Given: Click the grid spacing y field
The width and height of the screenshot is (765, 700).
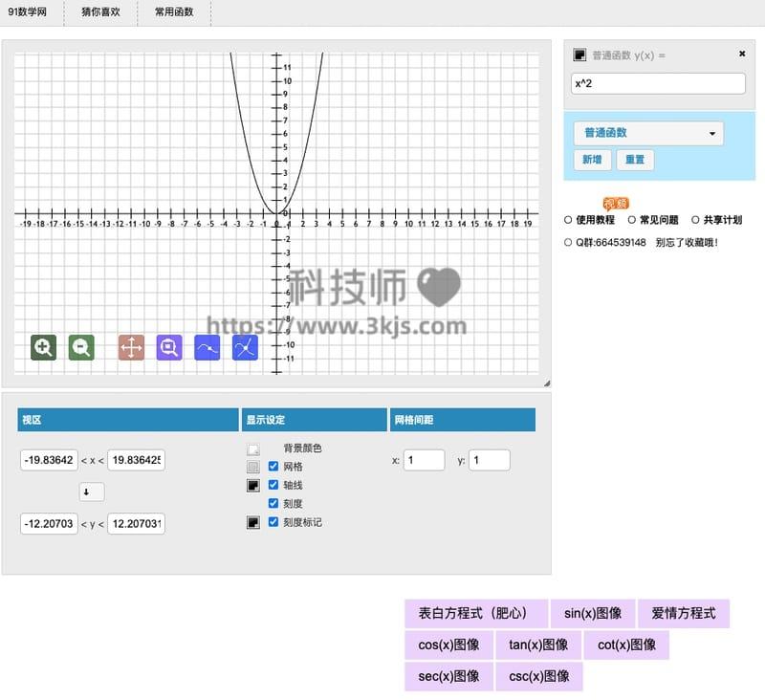Looking at the screenshot, I should pyautogui.click(x=490, y=460).
